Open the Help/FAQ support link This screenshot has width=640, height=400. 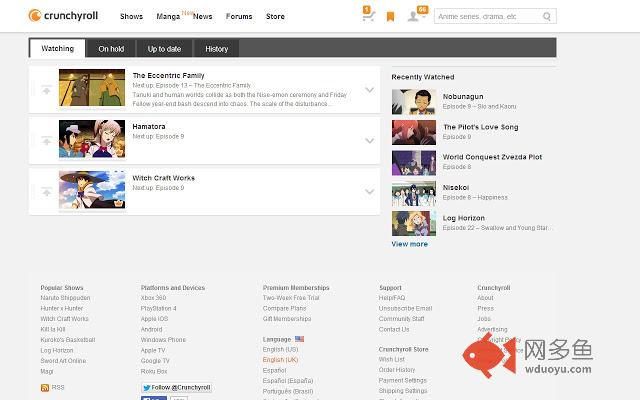[x=392, y=298]
